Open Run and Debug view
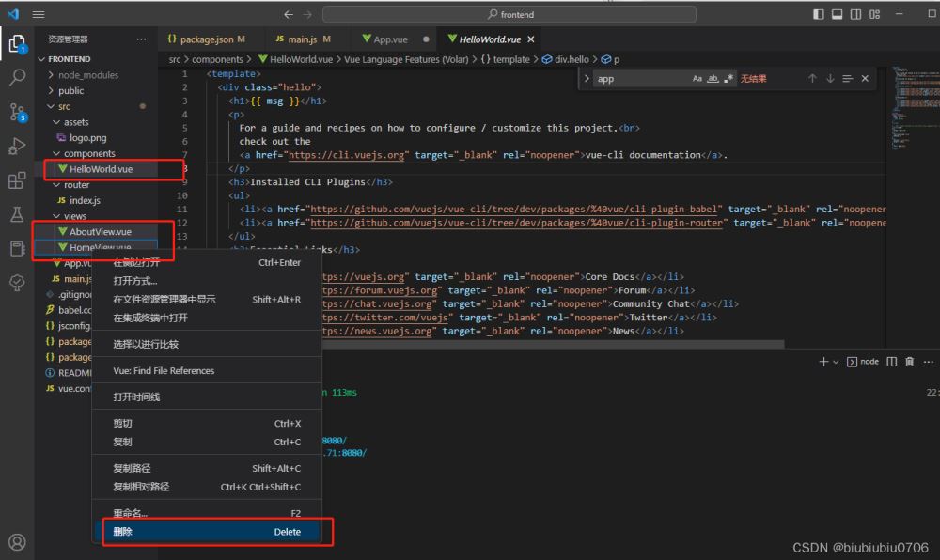940x560 pixels. coord(17,147)
